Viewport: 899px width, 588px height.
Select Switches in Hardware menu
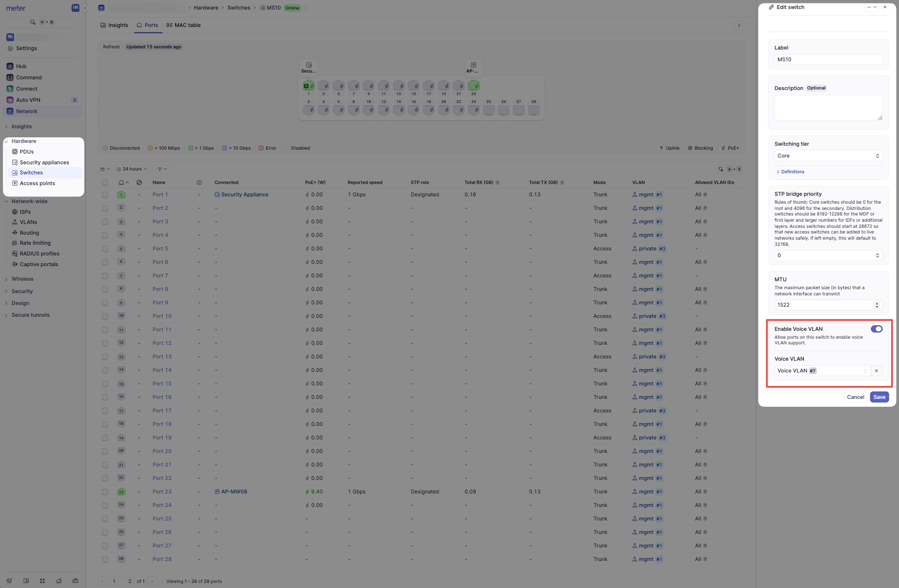coord(44,173)
